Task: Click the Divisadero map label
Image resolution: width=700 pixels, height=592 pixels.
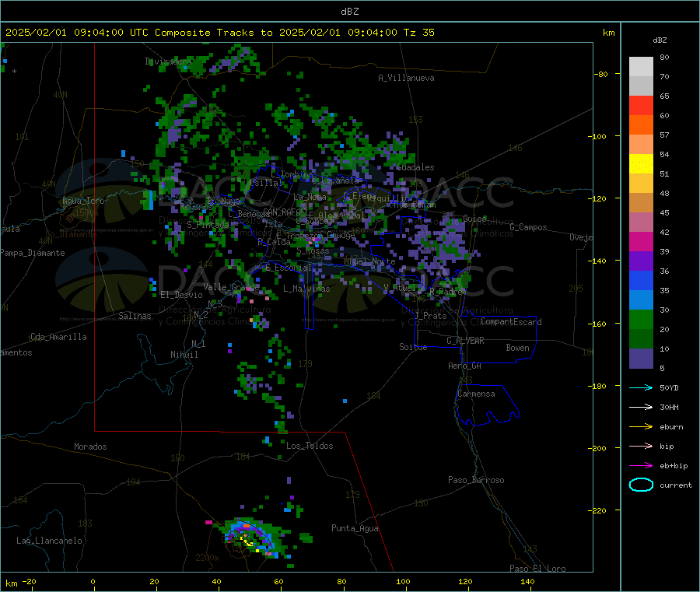Action: click(168, 61)
